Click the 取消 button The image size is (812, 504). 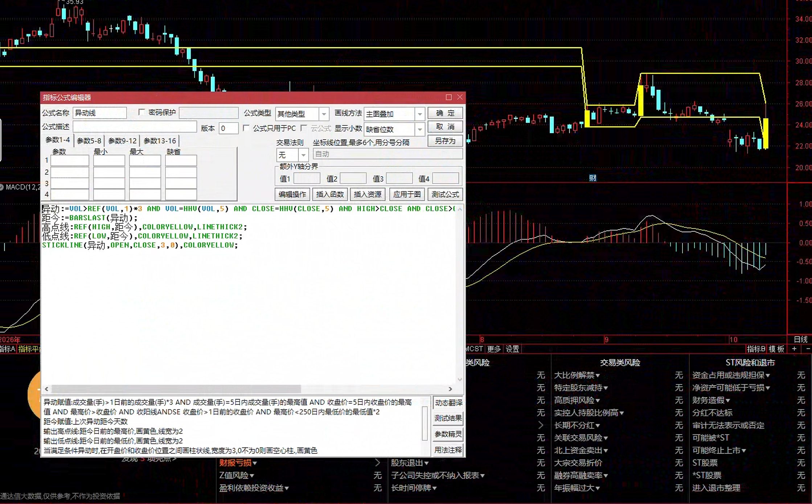click(445, 127)
